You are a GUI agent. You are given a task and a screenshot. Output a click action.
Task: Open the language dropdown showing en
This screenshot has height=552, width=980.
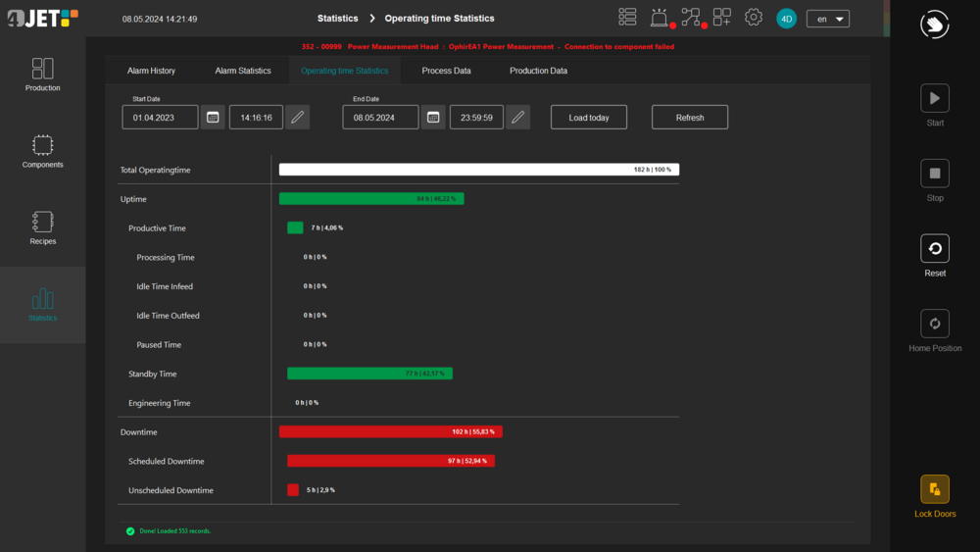pyautogui.click(x=827, y=19)
